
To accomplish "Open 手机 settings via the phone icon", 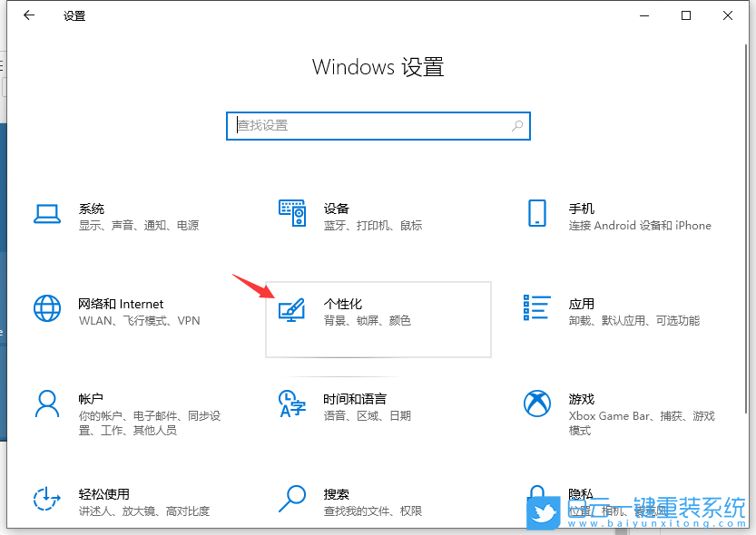I will (537, 213).
